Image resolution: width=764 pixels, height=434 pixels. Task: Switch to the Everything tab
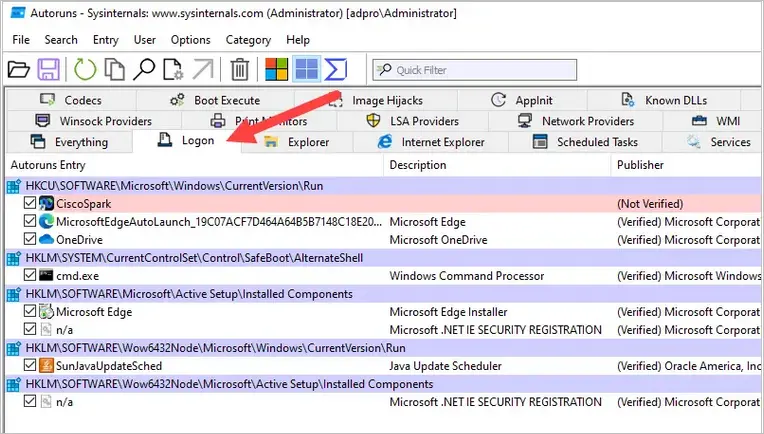coord(69,142)
